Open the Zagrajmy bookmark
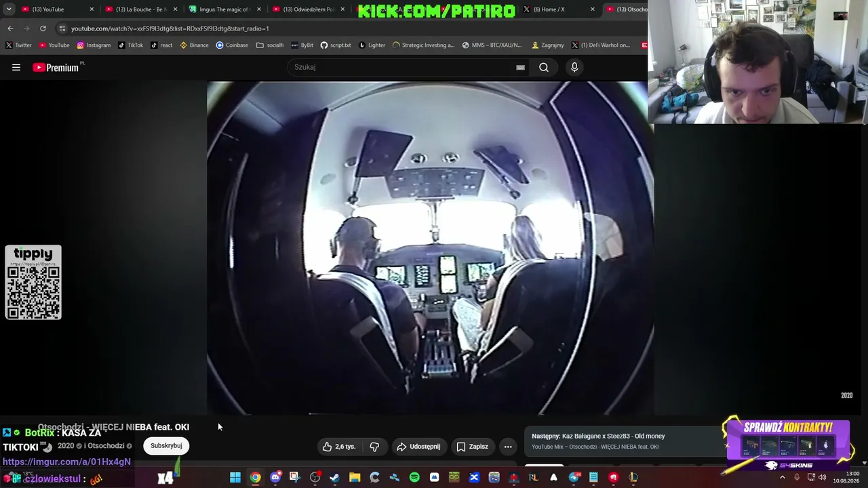 point(548,45)
